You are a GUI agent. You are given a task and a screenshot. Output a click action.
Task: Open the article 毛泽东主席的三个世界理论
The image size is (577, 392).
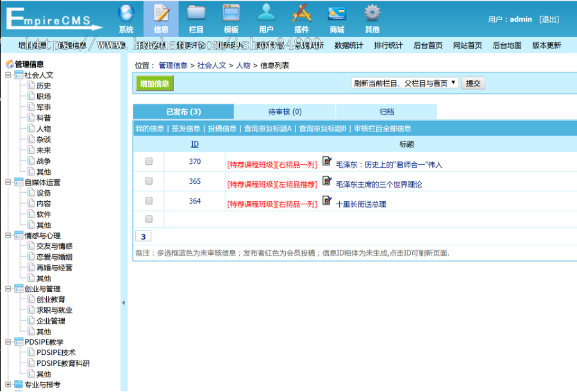tap(378, 184)
